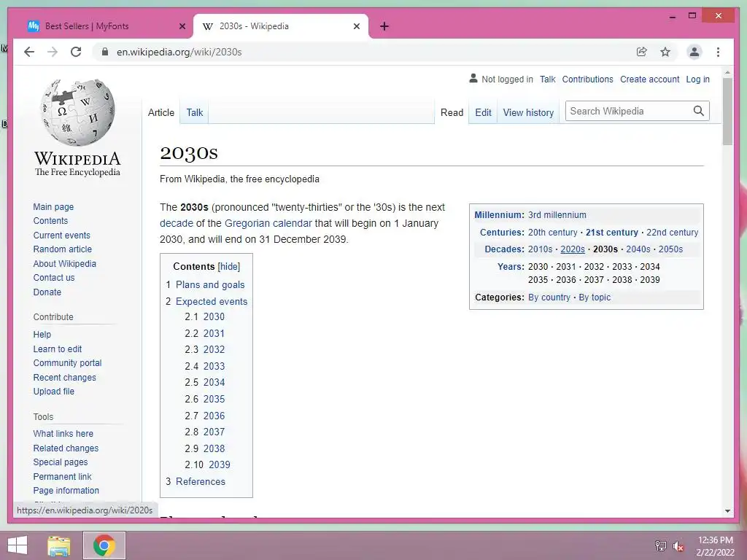The width and height of the screenshot is (747, 560).
Task: Open the Chrome profile avatar icon
Action: [694, 52]
